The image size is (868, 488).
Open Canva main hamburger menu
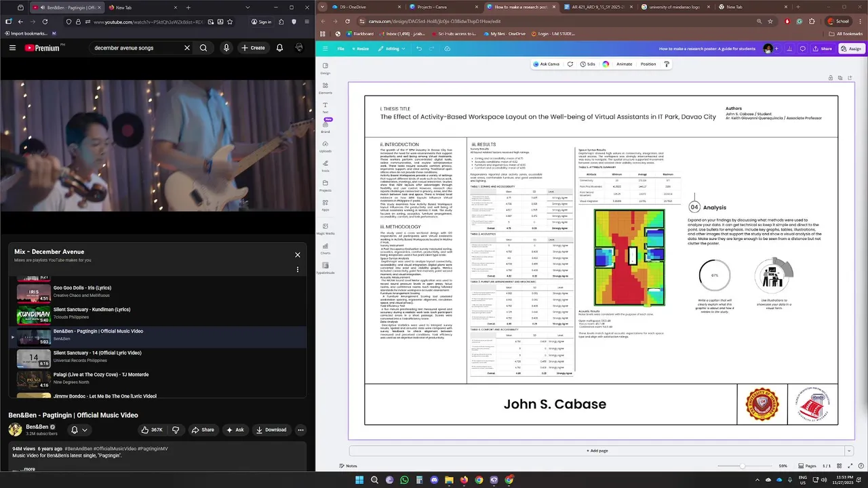coord(325,49)
